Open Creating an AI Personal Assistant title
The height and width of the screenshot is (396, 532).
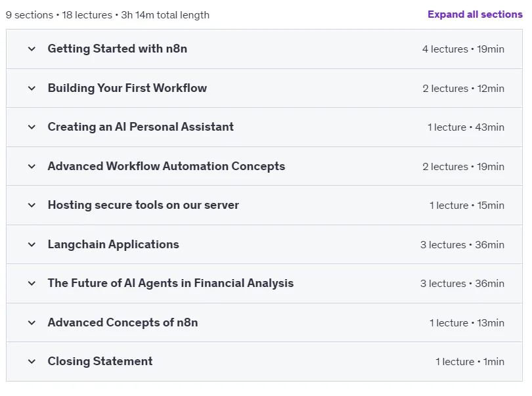pyautogui.click(x=141, y=127)
